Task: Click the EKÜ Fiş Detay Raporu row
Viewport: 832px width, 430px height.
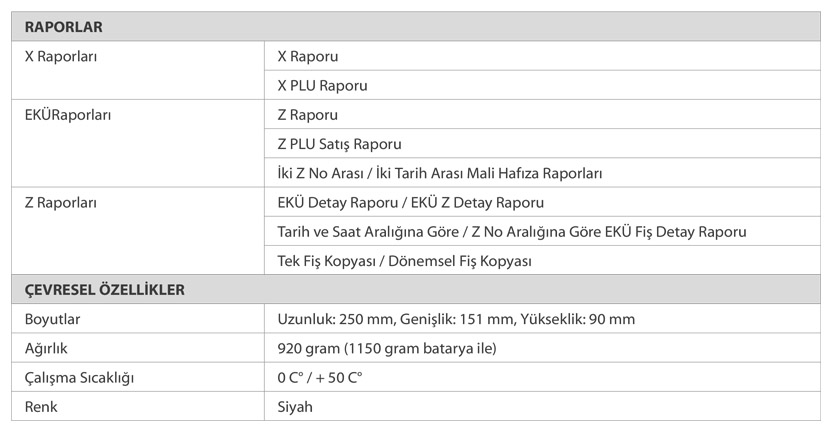Action: click(512, 232)
